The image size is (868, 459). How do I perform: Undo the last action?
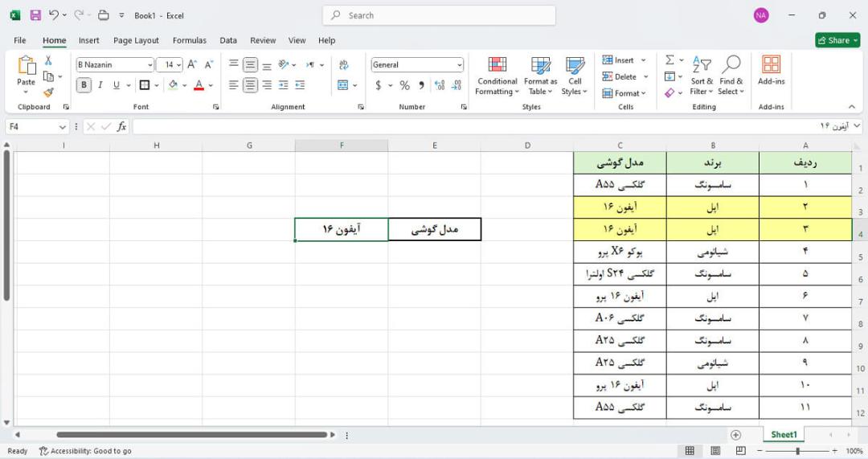(54, 15)
